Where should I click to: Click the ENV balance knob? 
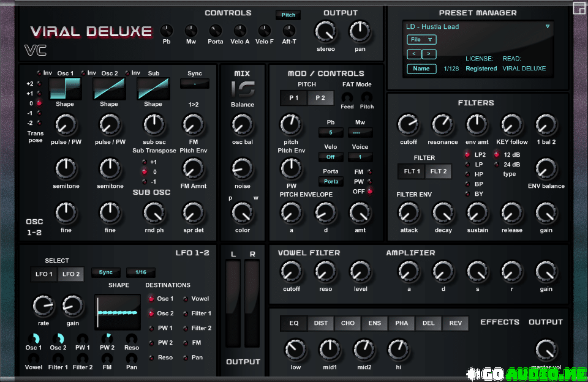[546, 169]
